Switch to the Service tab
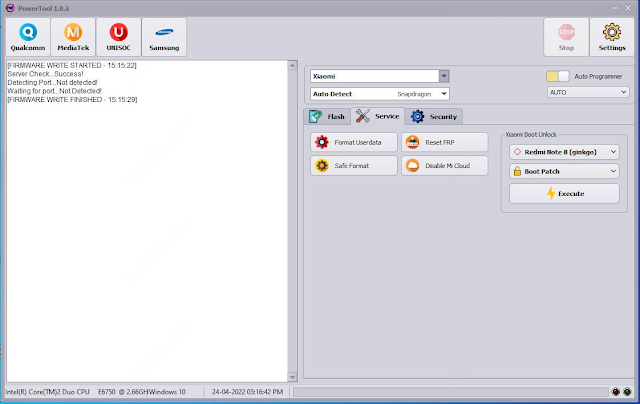640x404 pixels. click(378, 116)
